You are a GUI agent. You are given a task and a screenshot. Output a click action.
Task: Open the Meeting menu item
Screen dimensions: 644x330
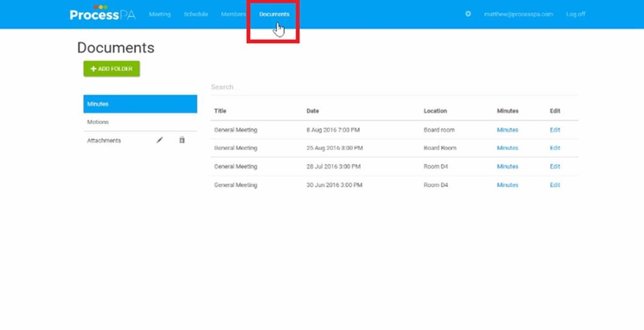pyautogui.click(x=160, y=14)
